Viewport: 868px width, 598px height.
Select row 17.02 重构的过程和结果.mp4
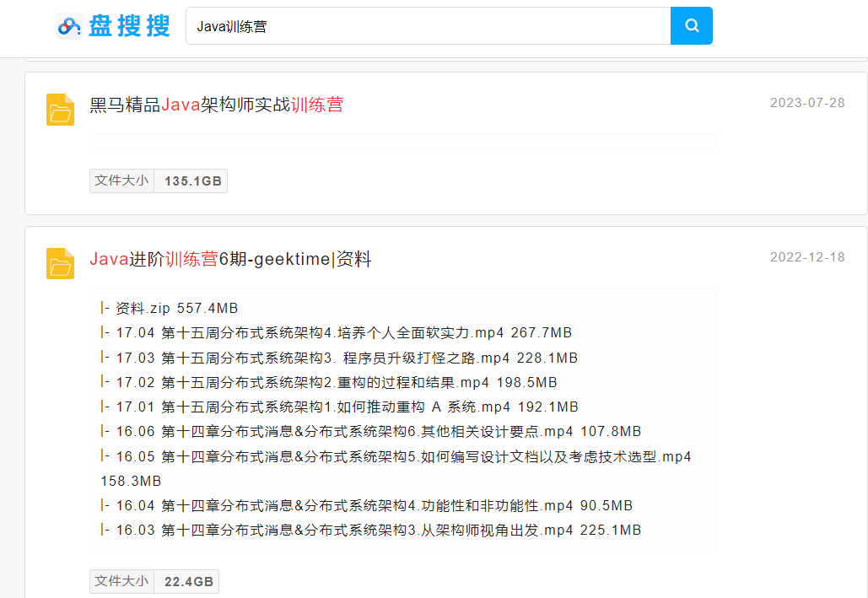point(329,382)
